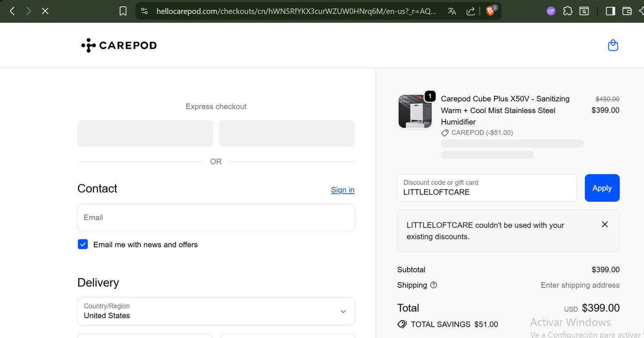Screen dimensions: 644x338
Task: Click the translate page icon
Action: pyautogui.click(x=452, y=11)
